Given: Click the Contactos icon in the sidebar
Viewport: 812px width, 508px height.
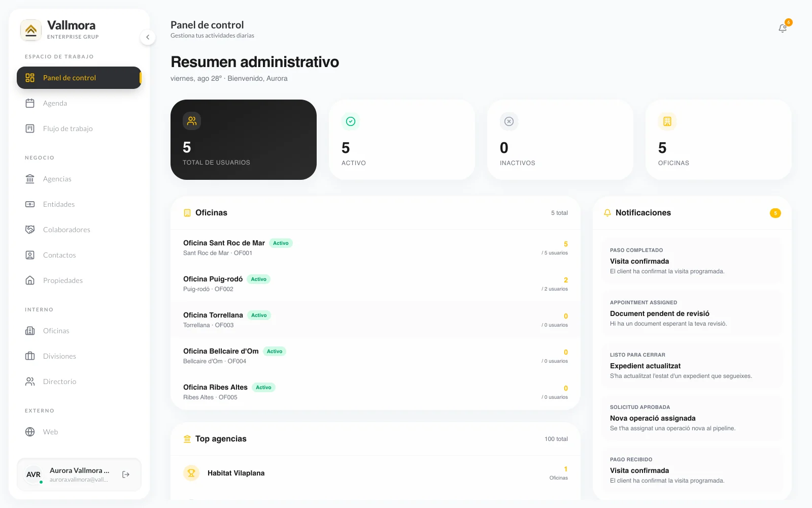Looking at the screenshot, I should (30, 255).
